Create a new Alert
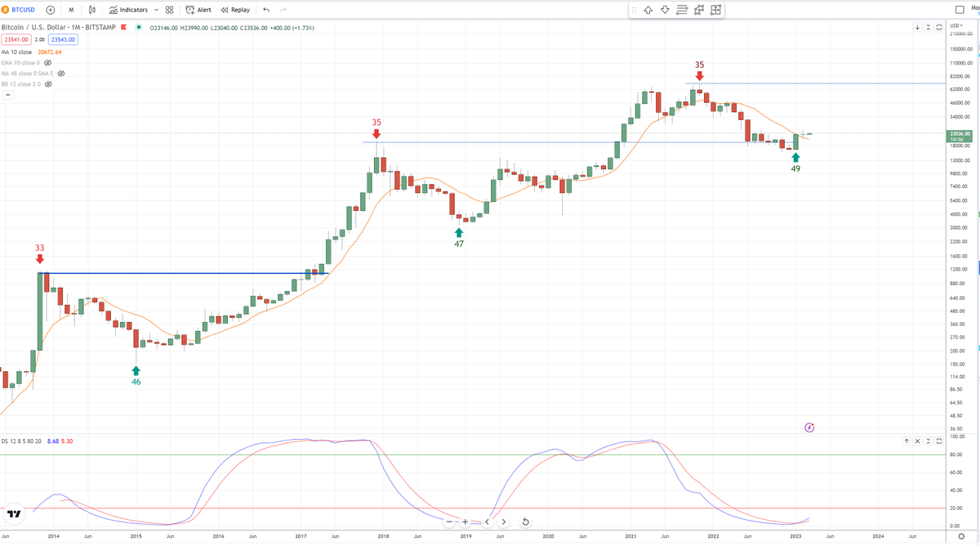Screen dimensions: 980x546 (198, 10)
